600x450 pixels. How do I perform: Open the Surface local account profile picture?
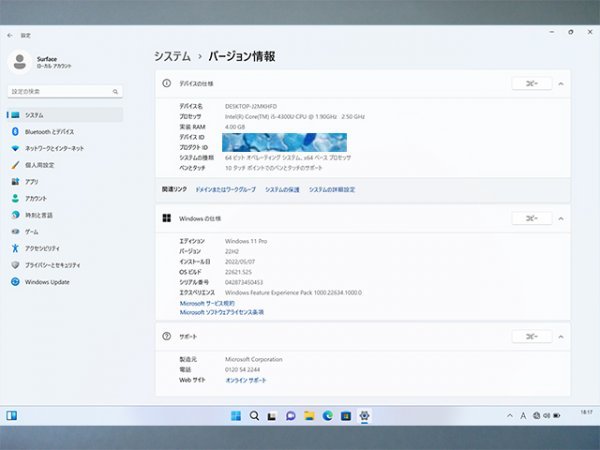click(x=20, y=62)
